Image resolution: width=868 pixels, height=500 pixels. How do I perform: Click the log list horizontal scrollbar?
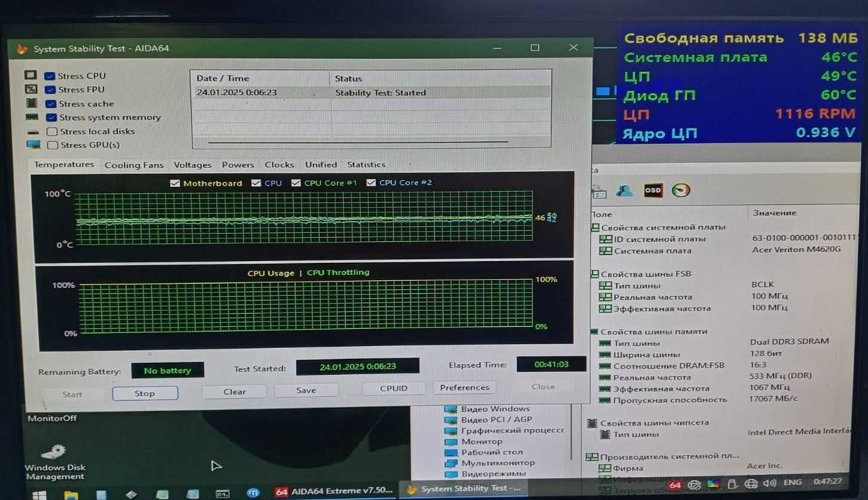coord(358,142)
